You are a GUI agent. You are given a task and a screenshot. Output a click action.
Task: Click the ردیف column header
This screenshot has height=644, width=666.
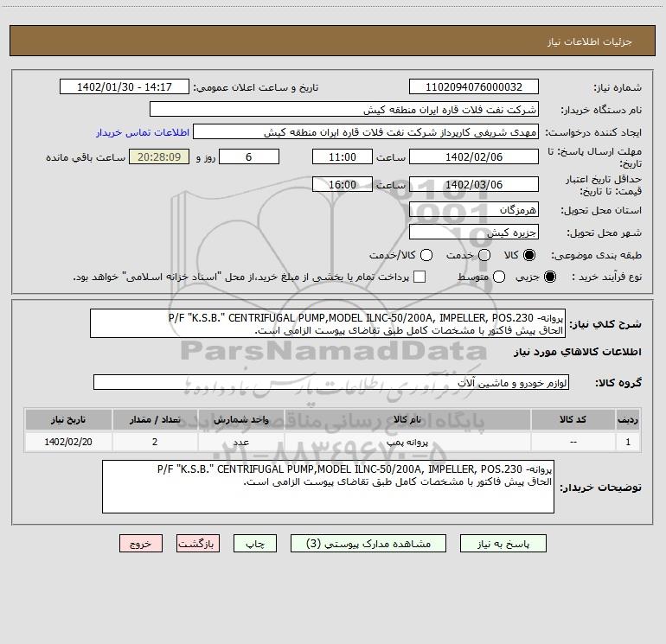pos(628,420)
